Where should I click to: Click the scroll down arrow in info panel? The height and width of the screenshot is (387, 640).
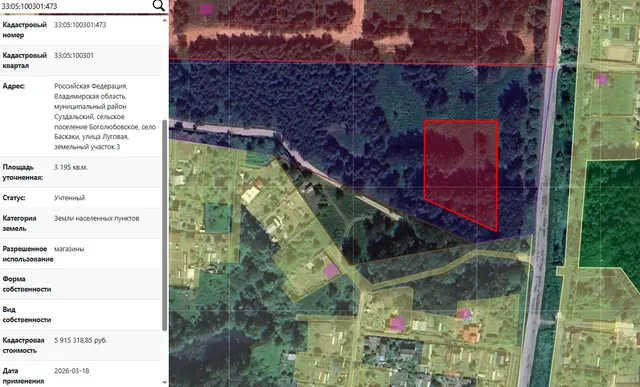[x=164, y=383]
